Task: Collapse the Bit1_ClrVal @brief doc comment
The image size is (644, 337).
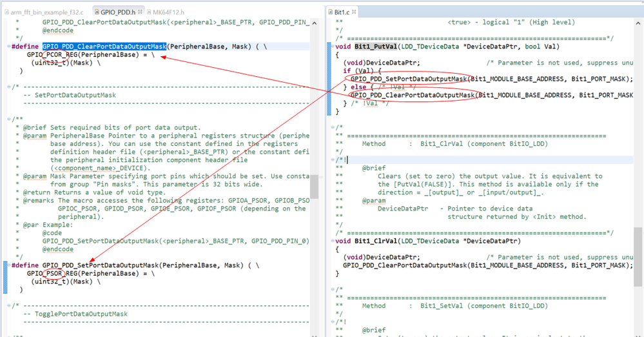Action: point(333,160)
